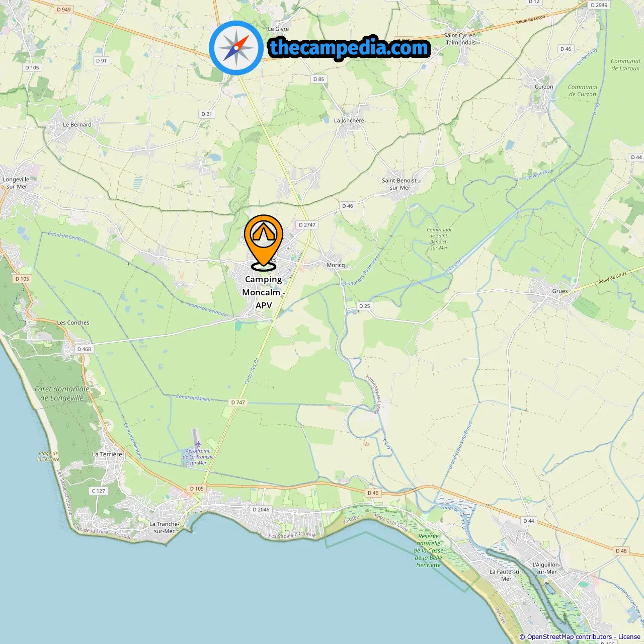Select the La Jonchère village label
This screenshot has height=644, width=644.
pos(349,121)
